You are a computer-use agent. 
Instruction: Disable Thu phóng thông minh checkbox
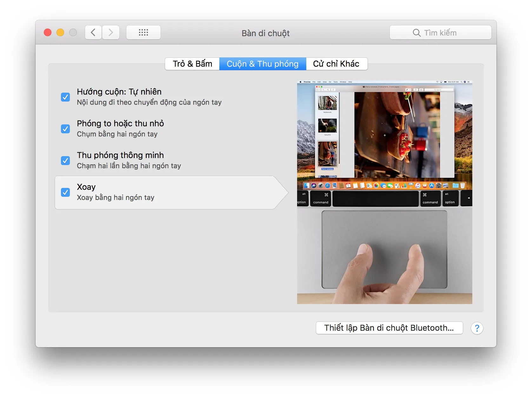(x=65, y=160)
